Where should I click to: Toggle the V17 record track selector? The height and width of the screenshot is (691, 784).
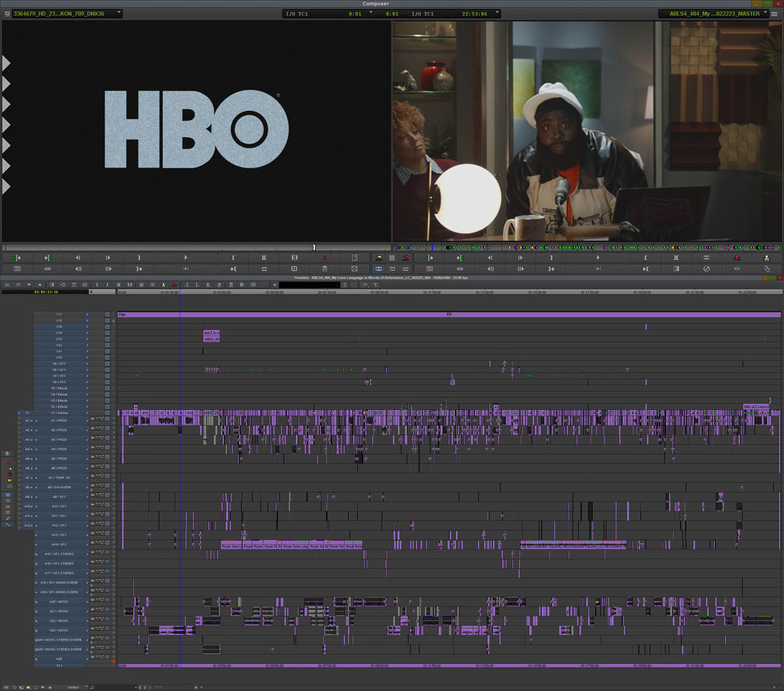point(60,314)
